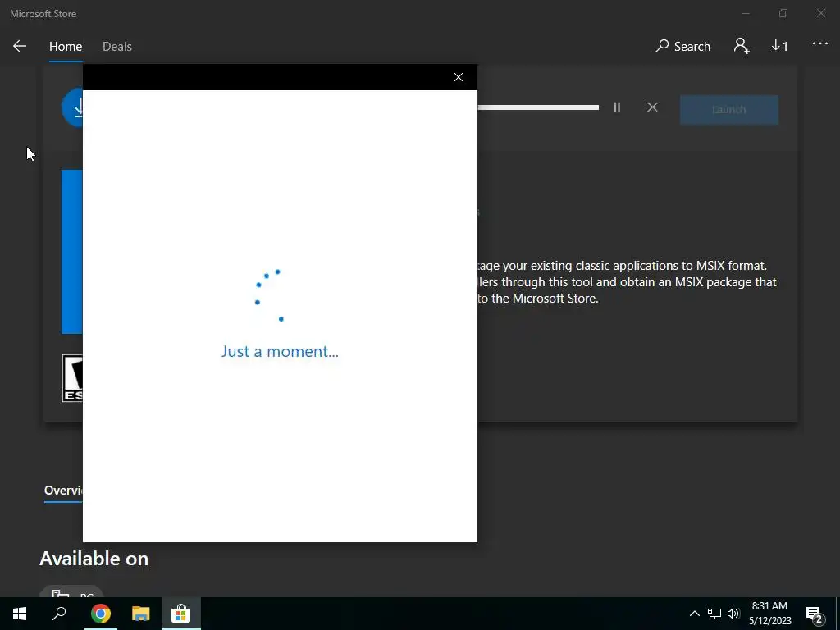
Task: Click the Available on heading
Action: pyautogui.click(x=94, y=559)
